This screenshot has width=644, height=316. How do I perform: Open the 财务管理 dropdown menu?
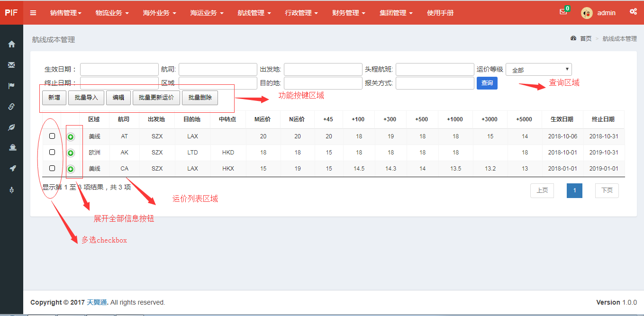(x=349, y=13)
